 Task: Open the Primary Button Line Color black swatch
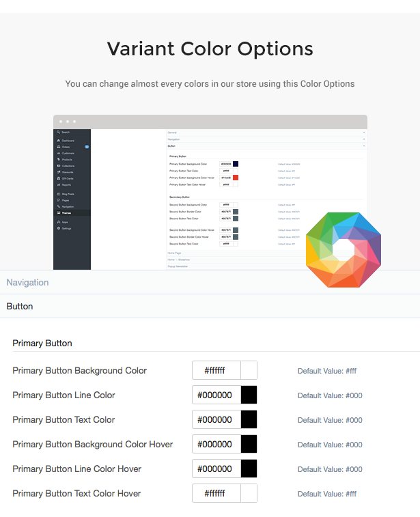[x=249, y=395]
